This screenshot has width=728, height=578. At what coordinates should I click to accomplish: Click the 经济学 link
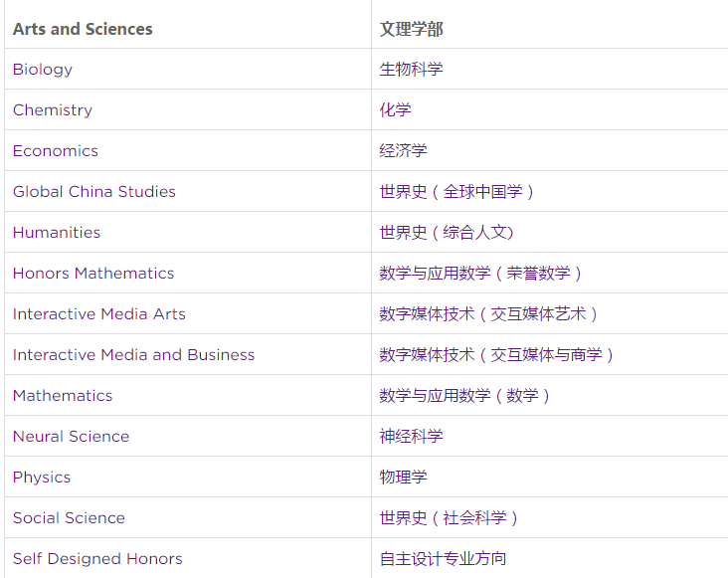pos(403,151)
